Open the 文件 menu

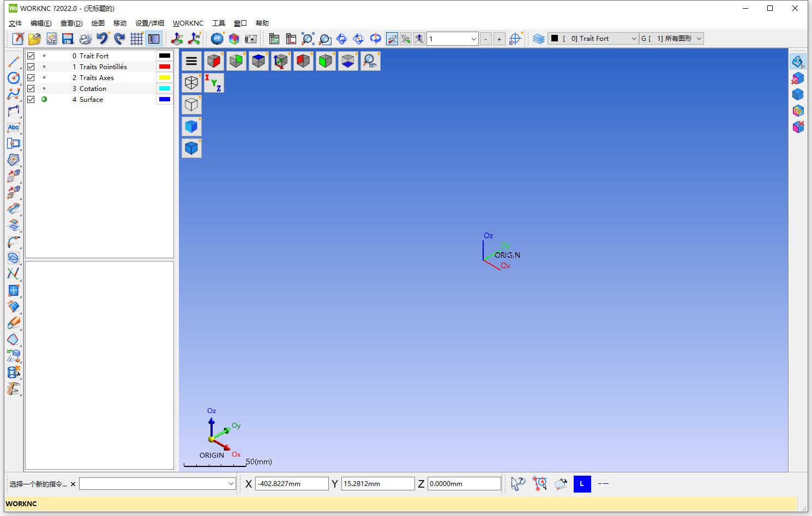[15, 23]
